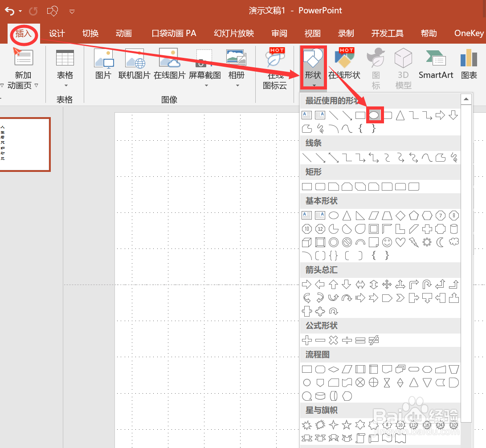Open the 开发工具 tab
This screenshot has width=486, height=448.
(x=388, y=33)
